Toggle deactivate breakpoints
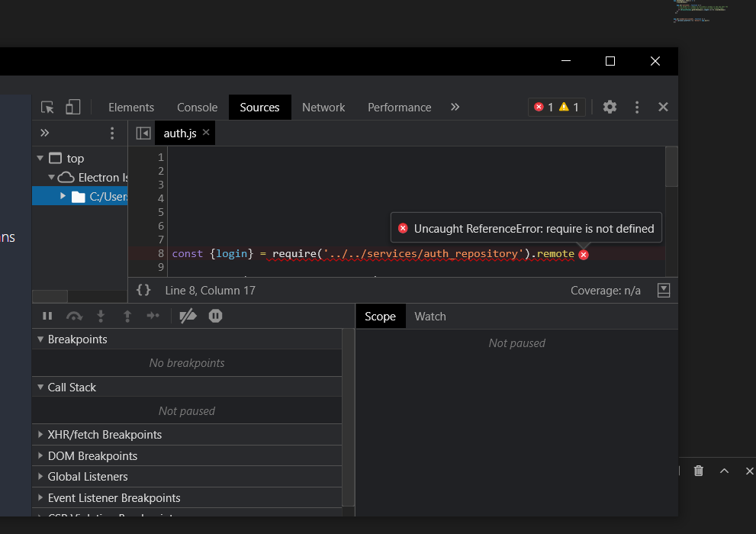Viewport: 756px width, 534px height. pos(188,316)
